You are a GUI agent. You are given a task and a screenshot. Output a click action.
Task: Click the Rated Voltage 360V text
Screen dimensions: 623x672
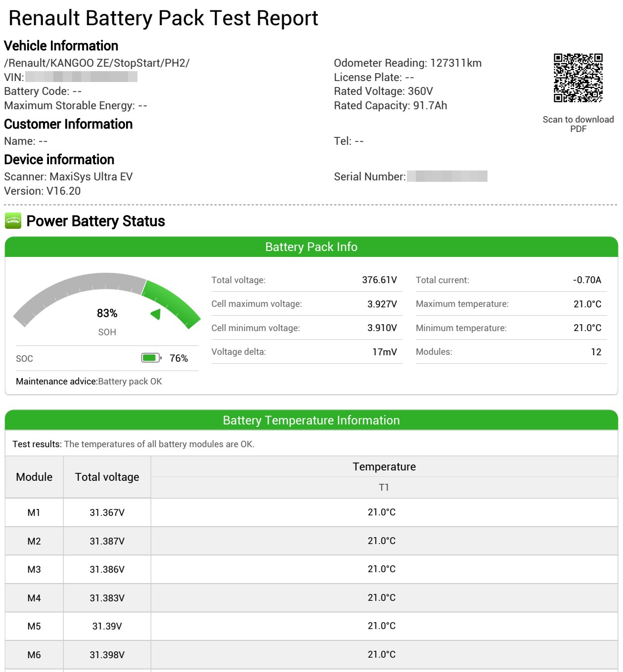[384, 91]
